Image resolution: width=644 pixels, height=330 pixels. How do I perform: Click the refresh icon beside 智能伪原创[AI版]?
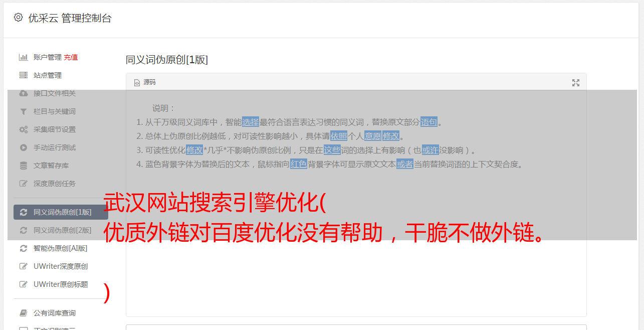coord(23,248)
